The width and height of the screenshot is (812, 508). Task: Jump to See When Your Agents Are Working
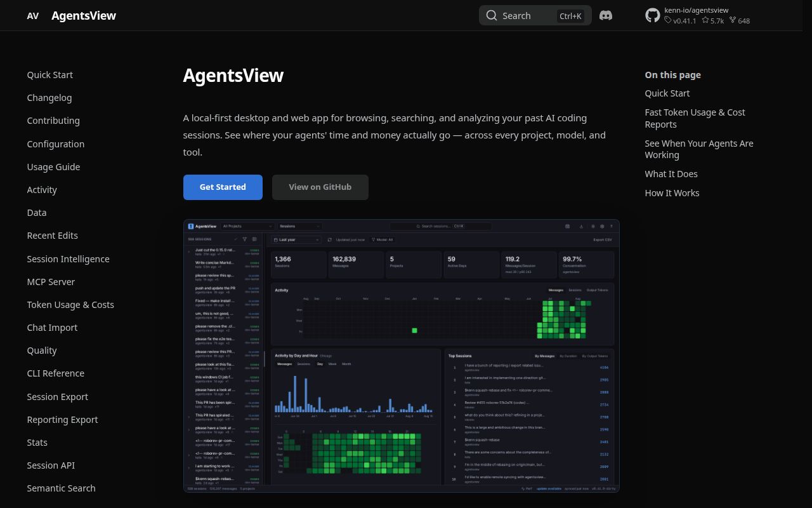pyautogui.click(x=699, y=149)
